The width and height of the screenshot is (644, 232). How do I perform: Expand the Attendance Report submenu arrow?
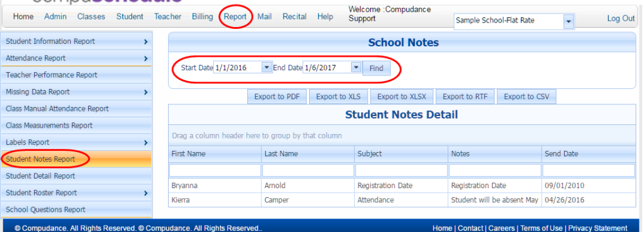tap(146, 59)
